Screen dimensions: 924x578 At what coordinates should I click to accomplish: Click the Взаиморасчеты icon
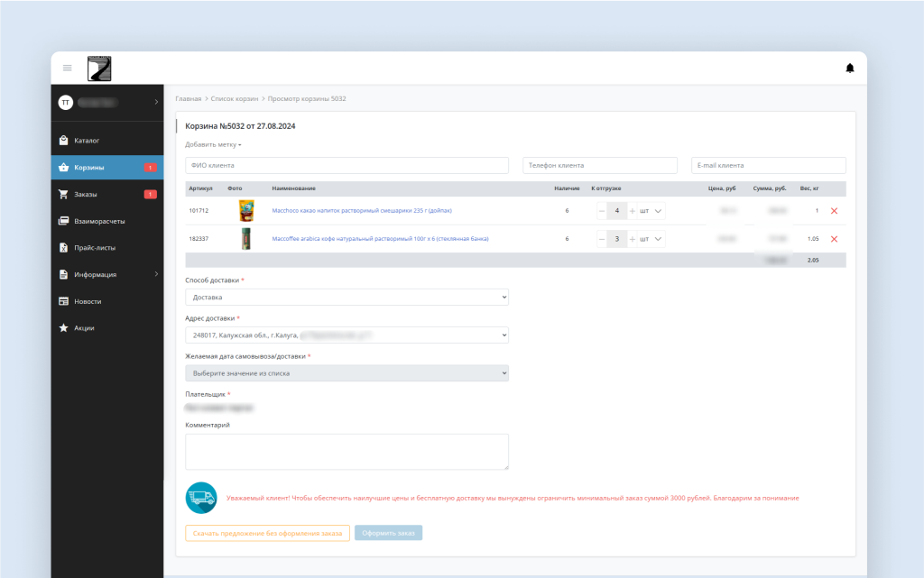click(64, 221)
